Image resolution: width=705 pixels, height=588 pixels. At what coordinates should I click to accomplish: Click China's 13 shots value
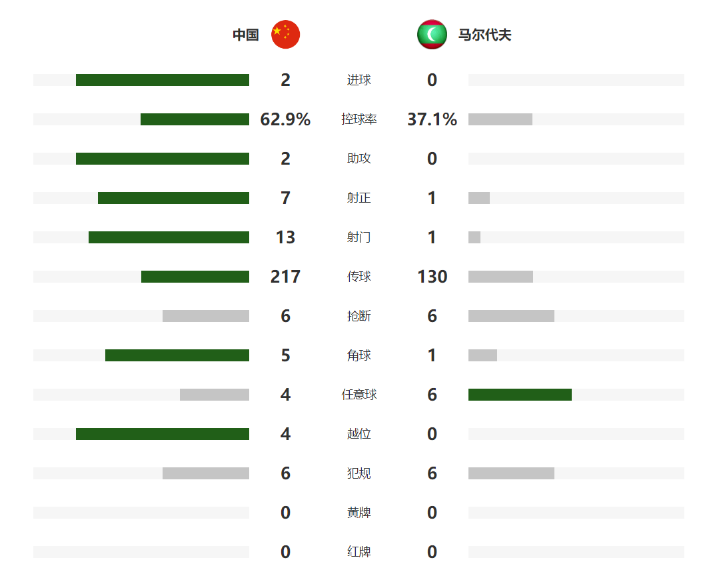285,237
